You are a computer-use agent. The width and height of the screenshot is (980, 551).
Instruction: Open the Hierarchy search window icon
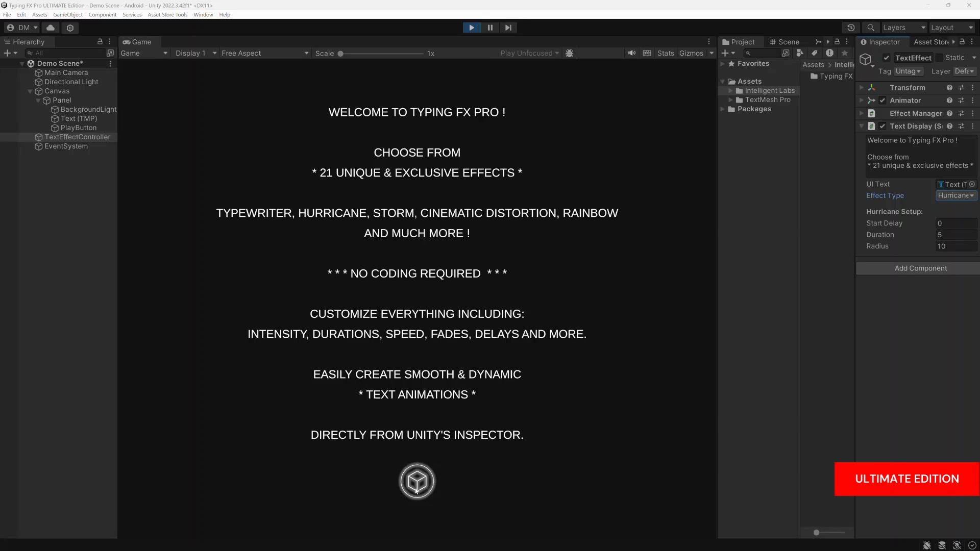tap(110, 53)
